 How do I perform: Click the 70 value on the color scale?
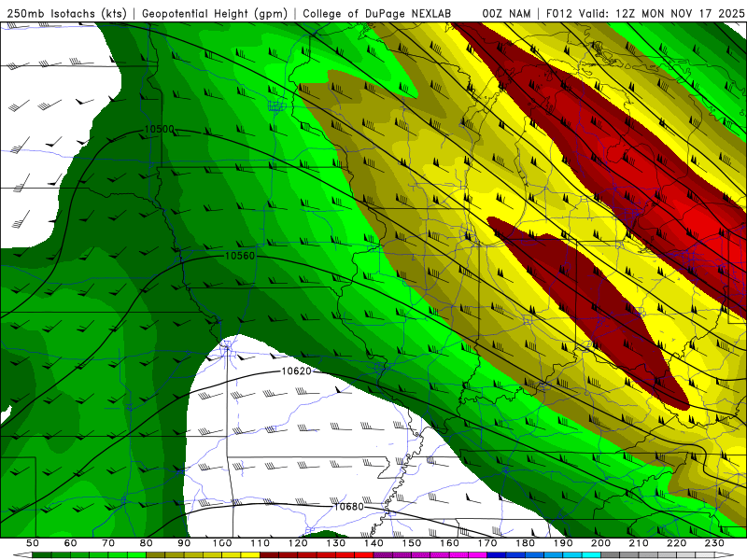coord(108,543)
